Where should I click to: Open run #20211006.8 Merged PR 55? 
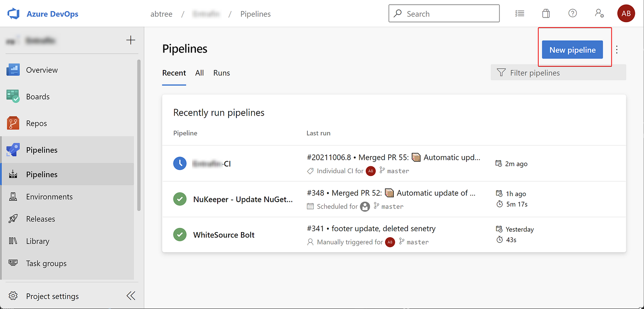click(x=393, y=157)
